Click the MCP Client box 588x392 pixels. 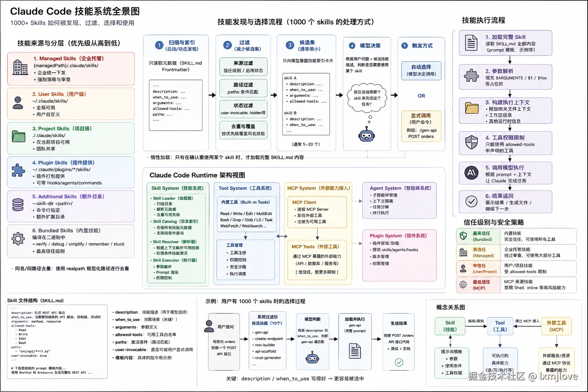tap(317, 212)
